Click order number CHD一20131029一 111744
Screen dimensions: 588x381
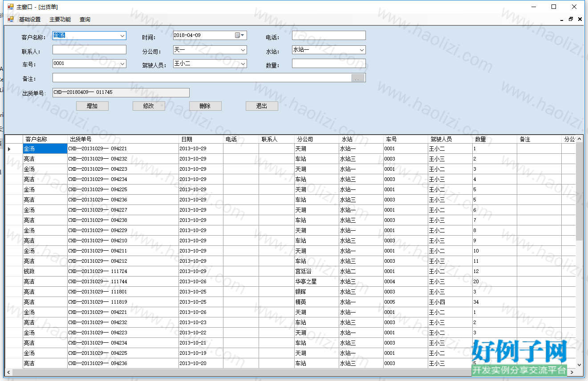pos(123,282)
